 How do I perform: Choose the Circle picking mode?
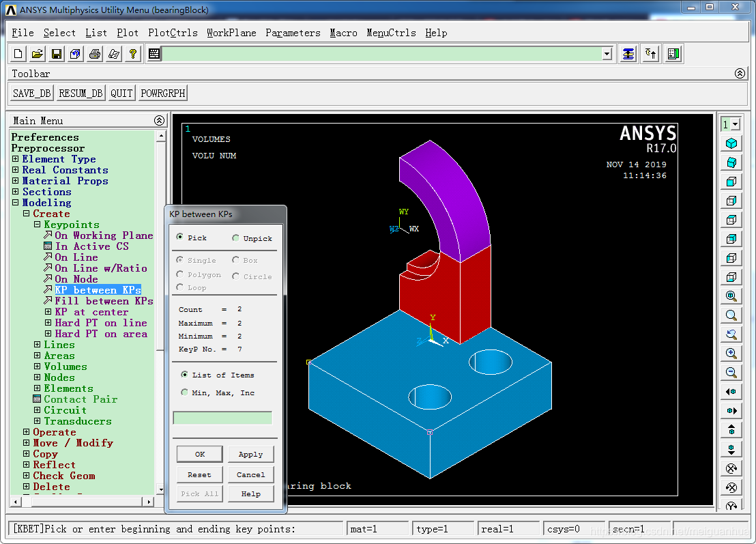(x=236, y=276)
